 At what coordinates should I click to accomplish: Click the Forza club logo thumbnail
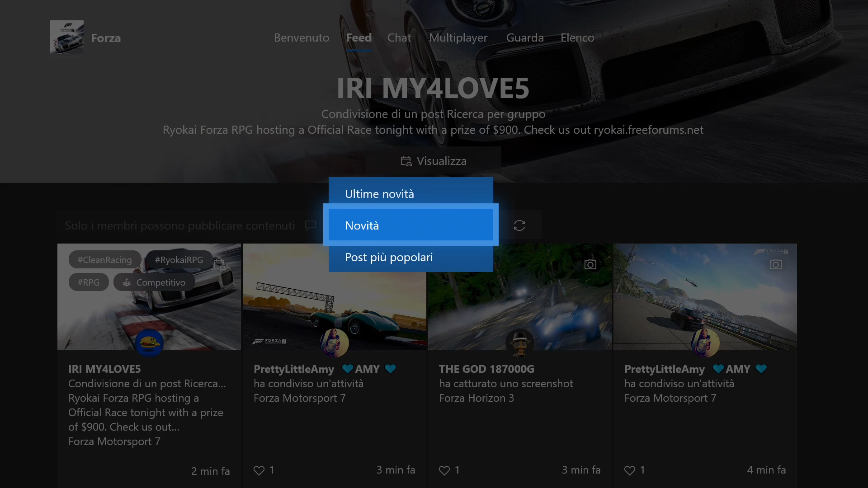[67, 37]
